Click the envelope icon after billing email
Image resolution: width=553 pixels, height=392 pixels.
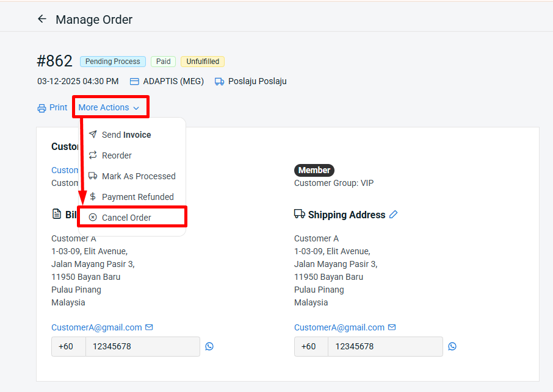click(149, 327)
